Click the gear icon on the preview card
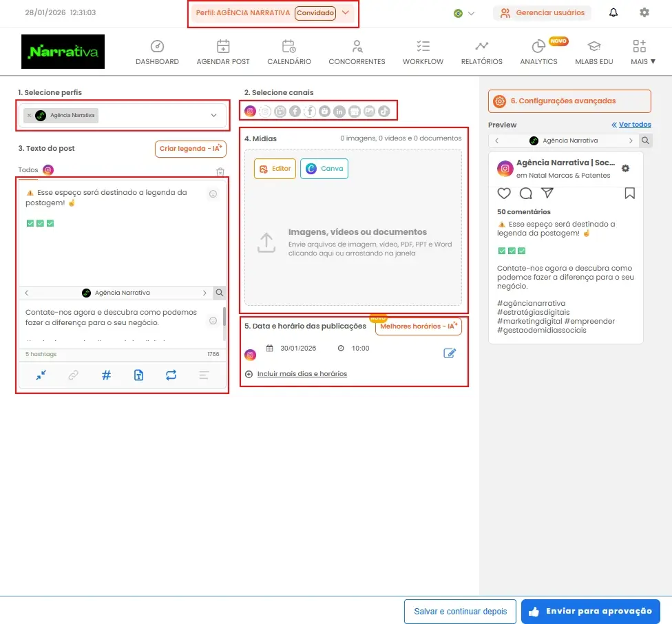This screenshot has width=672, height=624. [626, 169]
